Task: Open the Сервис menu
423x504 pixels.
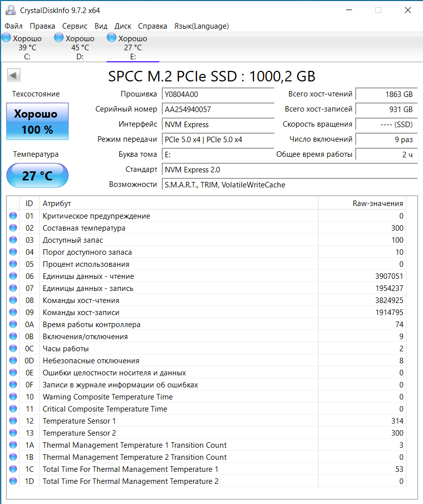Action: (x=74, y=26)
